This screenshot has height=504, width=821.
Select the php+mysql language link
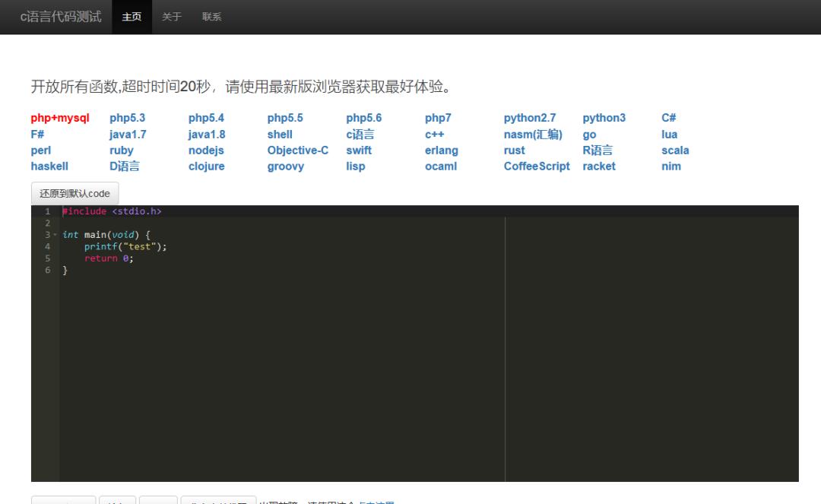pyautogui.click(x=60, y=118)
